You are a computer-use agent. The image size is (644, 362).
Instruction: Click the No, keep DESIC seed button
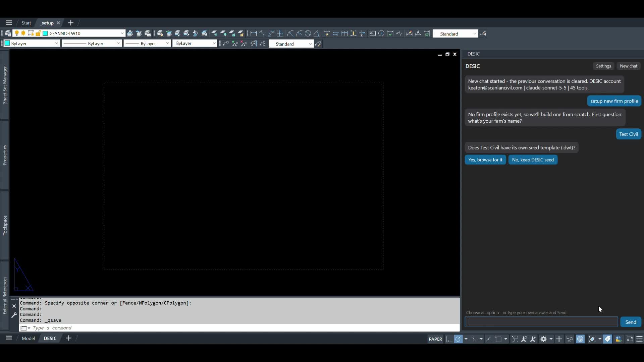pos(533,160)
